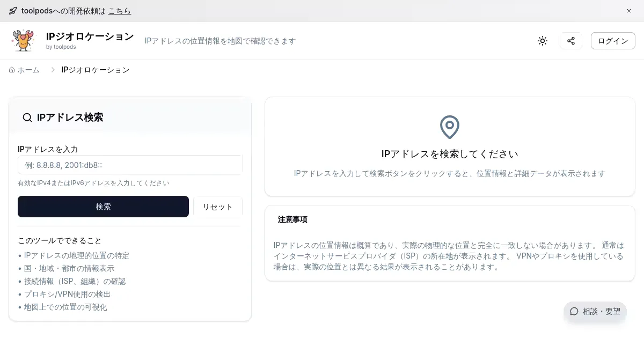This screenshot has height=338, width=644.
Task: Click the toolpods mascot logo
Action: (23, 41)
